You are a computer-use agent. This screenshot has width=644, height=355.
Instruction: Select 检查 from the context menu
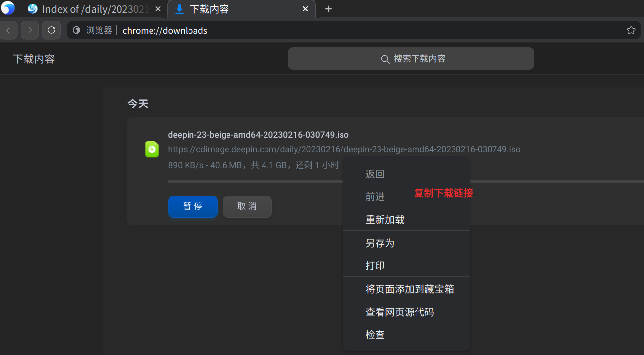(x=375, y=334)
